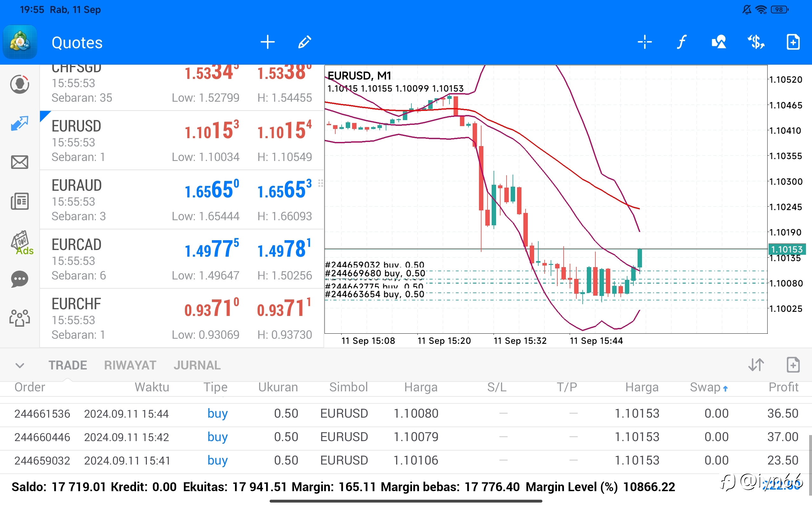Sort positions by Swap column
The height and width of the screenshot is (507, 812).
(x=708, y=387)
